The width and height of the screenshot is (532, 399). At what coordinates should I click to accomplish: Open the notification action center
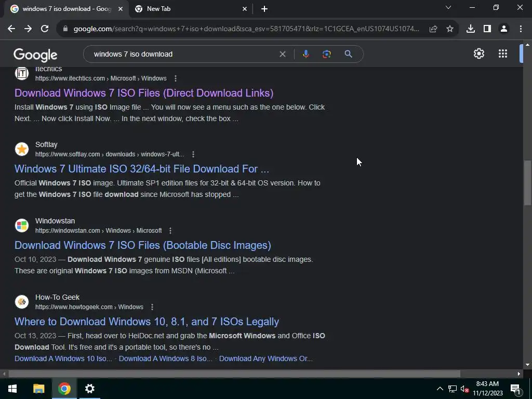point(515,389)
